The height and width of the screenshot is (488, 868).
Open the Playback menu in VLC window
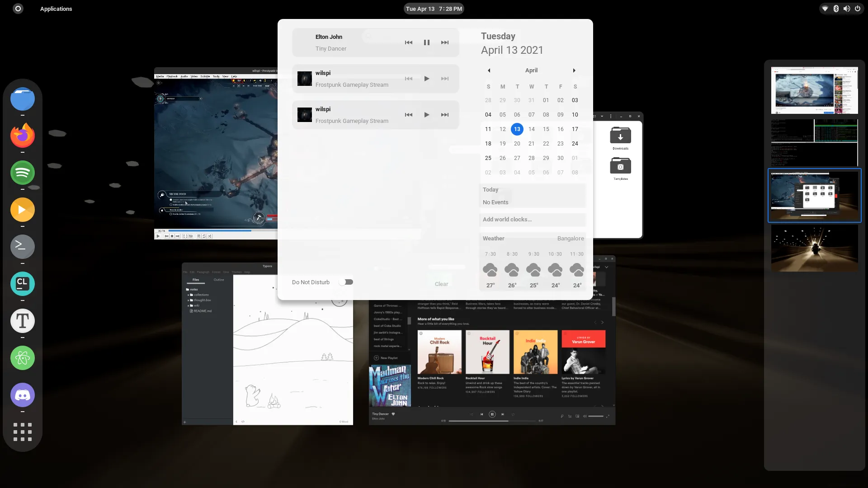[x=172, y=76]
